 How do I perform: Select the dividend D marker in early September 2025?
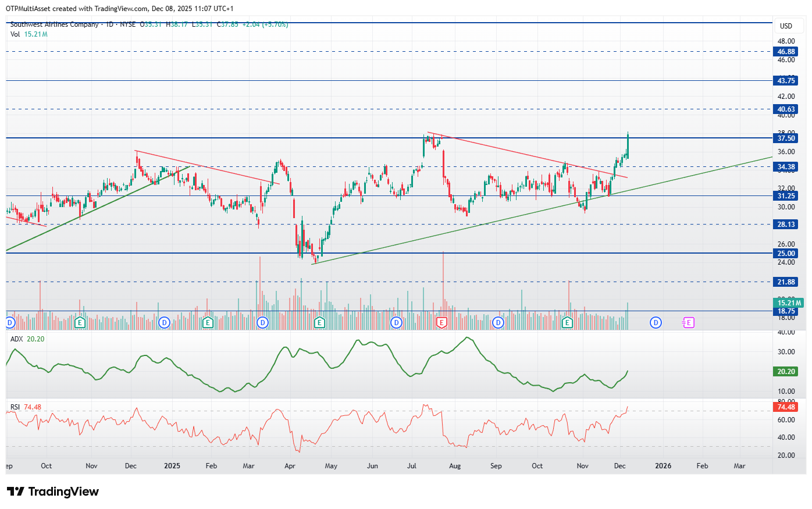(498, 322)
